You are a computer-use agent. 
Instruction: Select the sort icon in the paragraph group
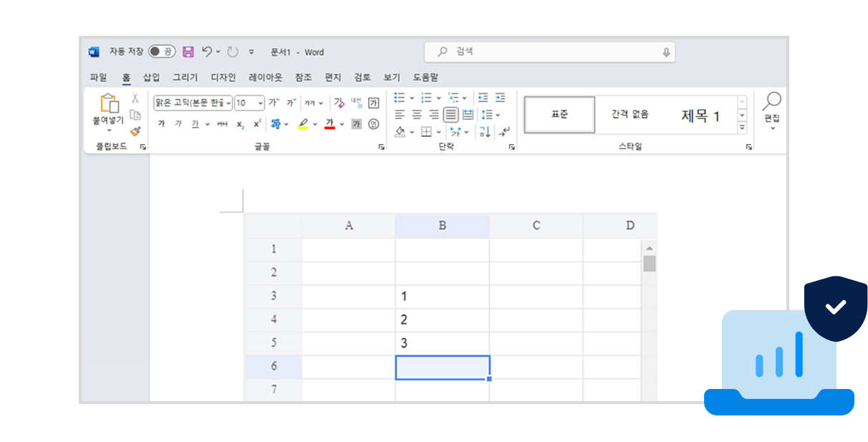[486, 133]
